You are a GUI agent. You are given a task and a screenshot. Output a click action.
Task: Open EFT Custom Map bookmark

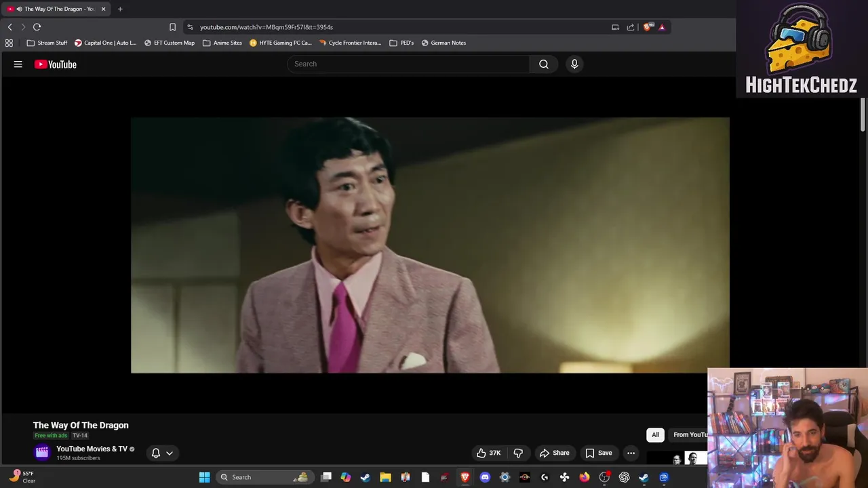tap(169, 43)
